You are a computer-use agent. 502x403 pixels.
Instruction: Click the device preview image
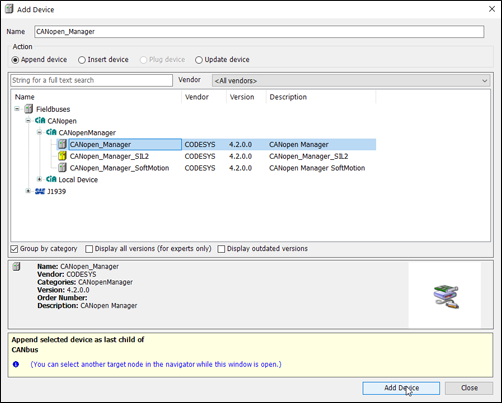[x=446, y=296]
